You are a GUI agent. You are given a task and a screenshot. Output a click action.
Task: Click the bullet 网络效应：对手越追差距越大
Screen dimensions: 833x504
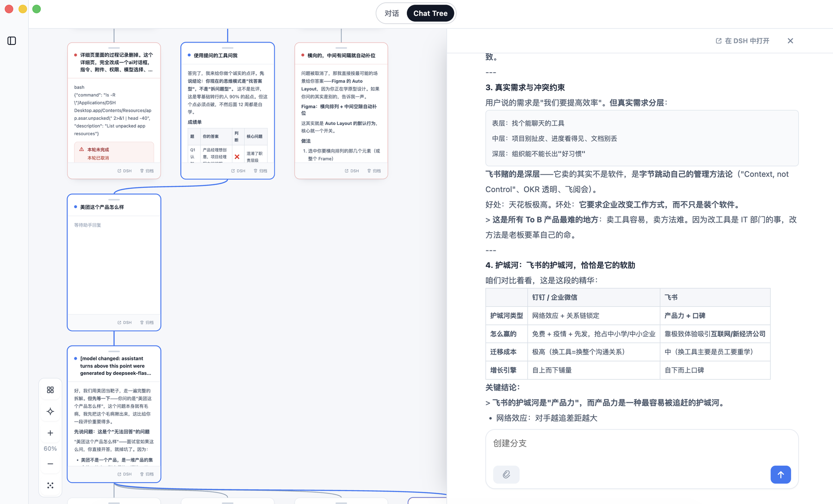pyautogui.click(x=547, y=418)
